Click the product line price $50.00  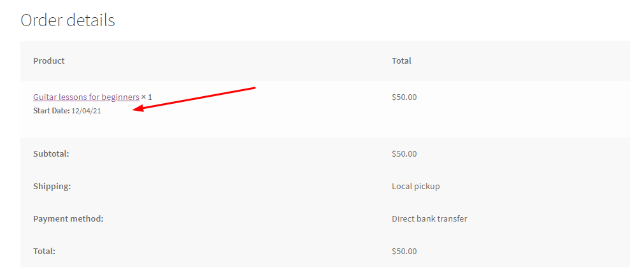(404, 97)
